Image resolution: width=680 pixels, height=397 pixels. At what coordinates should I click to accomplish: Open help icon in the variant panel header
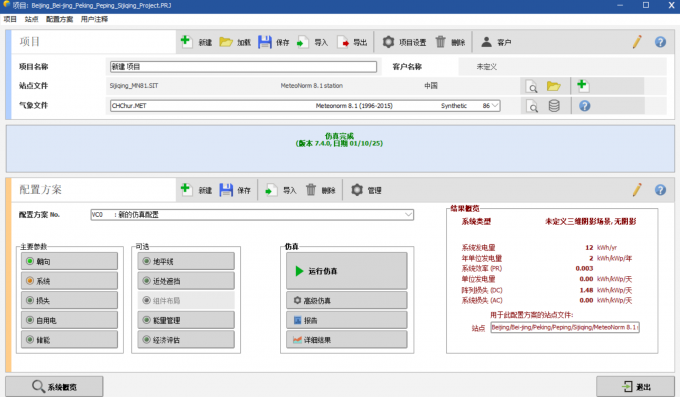(660, 190)
